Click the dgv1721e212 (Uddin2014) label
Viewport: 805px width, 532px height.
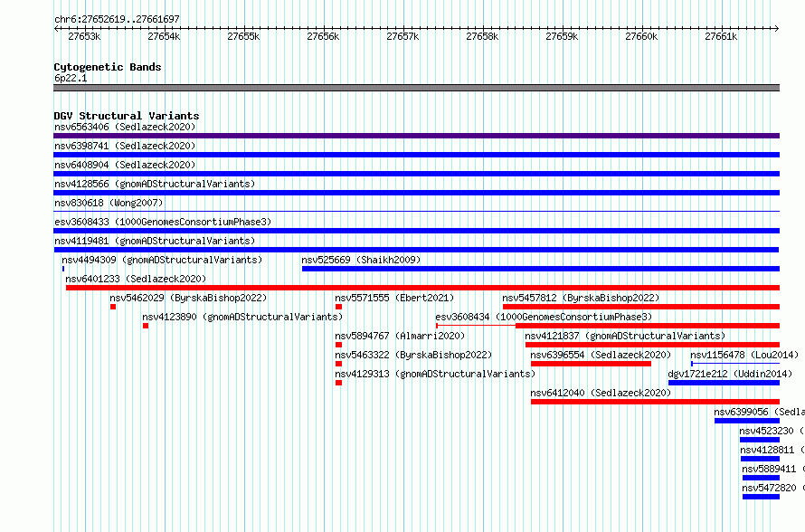click(x=730, y=374)
